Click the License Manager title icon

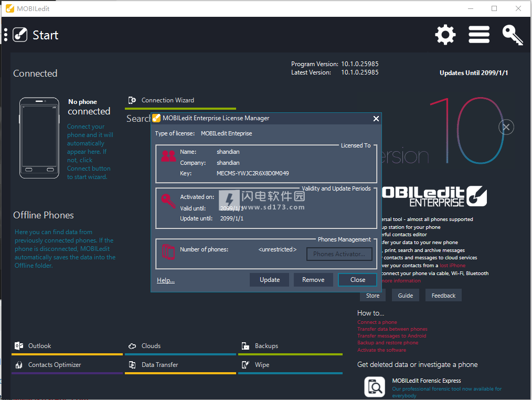[x=156, y=118]
